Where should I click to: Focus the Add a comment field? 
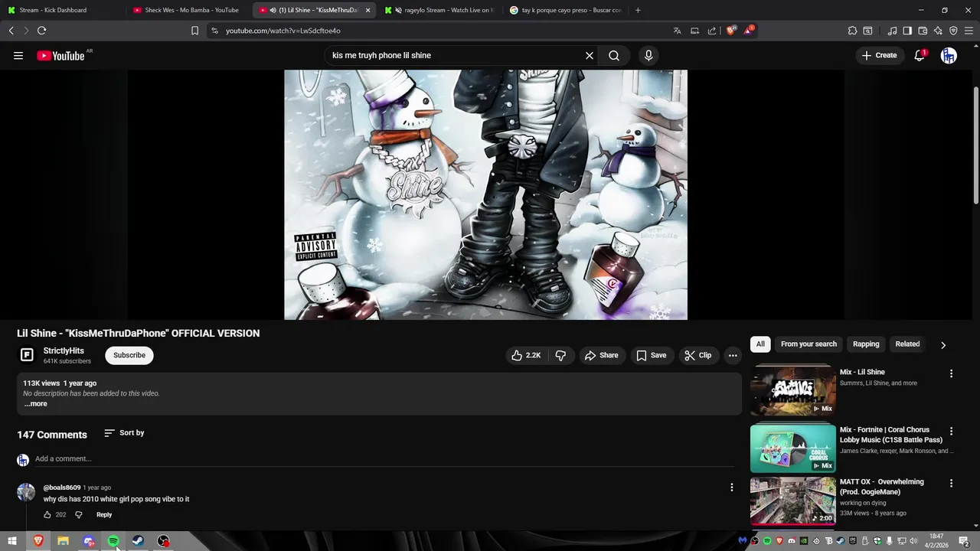[x=383, y=459]
